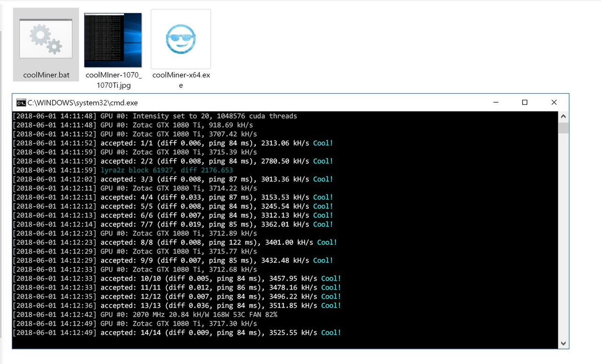Select the coolMiner-x64.exe smiley icon
Image resolution: width=601 pixels, height=364 pixels.
(181, 39)
